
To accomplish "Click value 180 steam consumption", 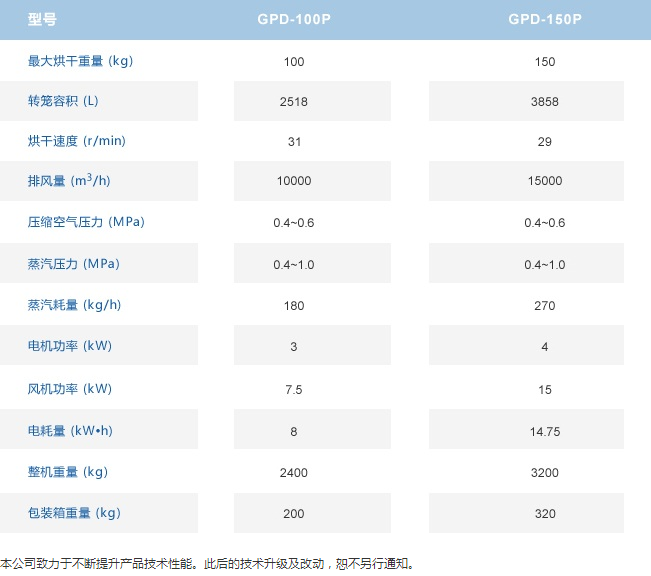I will pyautogui.click(x=294, y=306).
